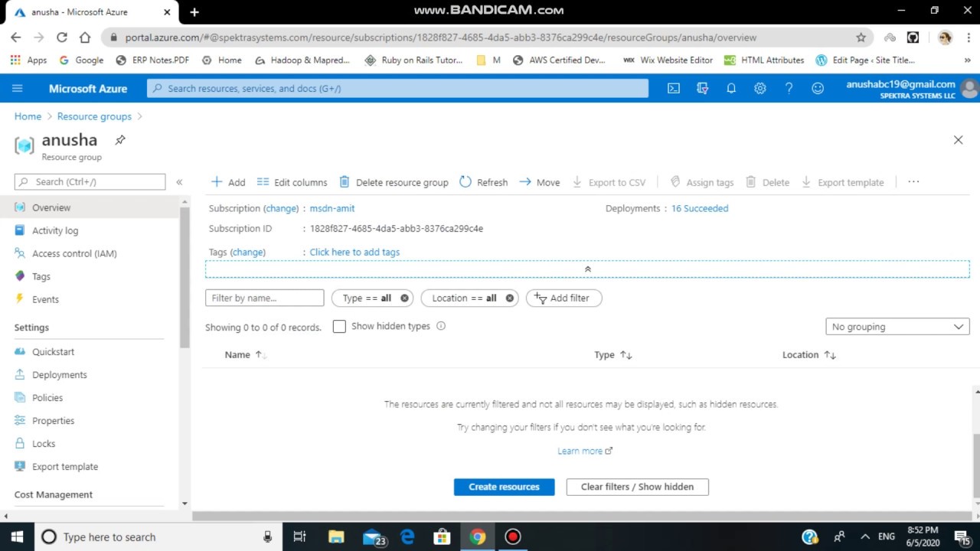This screenshot has width=980, height=551.
Task: Click Delete resource group
Action: [394, 182]
